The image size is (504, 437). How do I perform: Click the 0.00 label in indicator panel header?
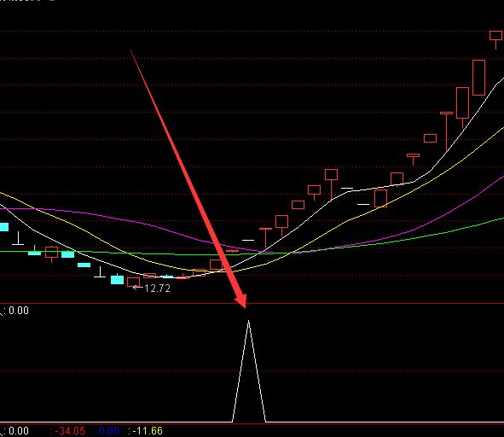tap(19, 311)
